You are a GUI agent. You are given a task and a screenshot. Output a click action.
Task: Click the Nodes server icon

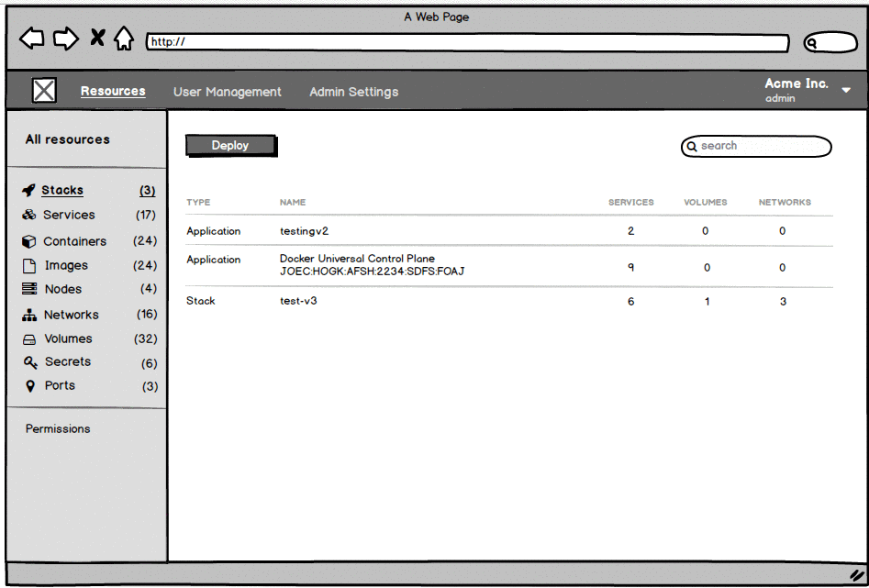(x=29, y=289)
